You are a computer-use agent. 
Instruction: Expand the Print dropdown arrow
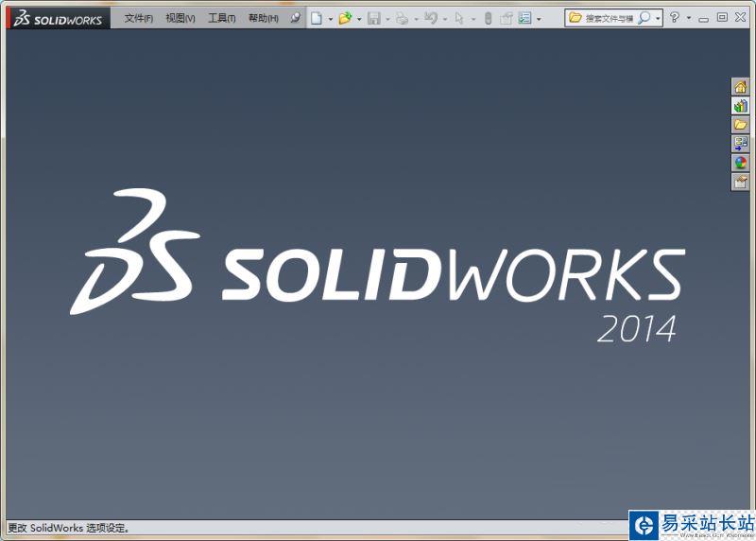[416, 19]
